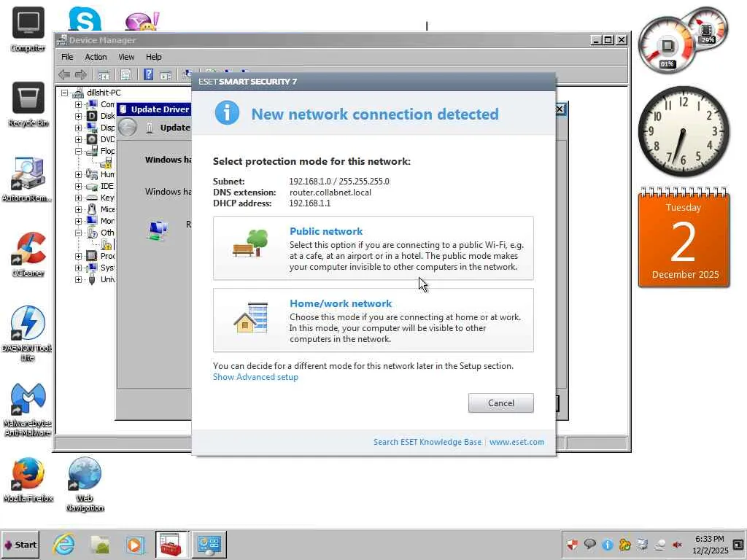747x560 pixels.
Task: Click the red-white shield tray icon
Action: pos(572,545)
